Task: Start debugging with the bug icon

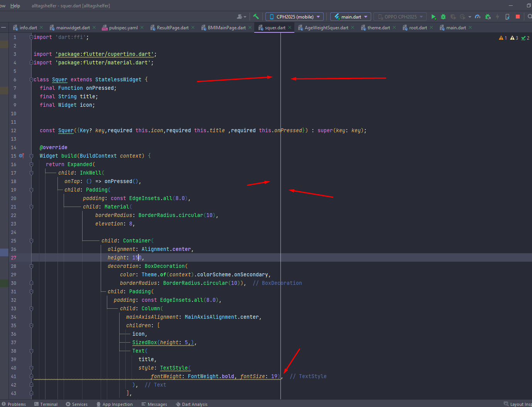Action: [x=443, y=17]
